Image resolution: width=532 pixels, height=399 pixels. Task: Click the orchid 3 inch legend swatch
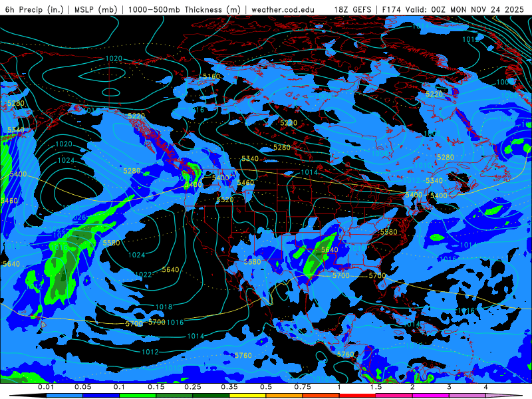click(x=467, y=396)
